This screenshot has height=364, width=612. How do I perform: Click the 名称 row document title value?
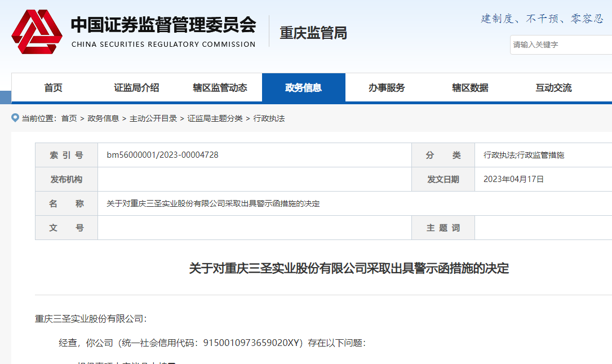click(x=213, y=203)
